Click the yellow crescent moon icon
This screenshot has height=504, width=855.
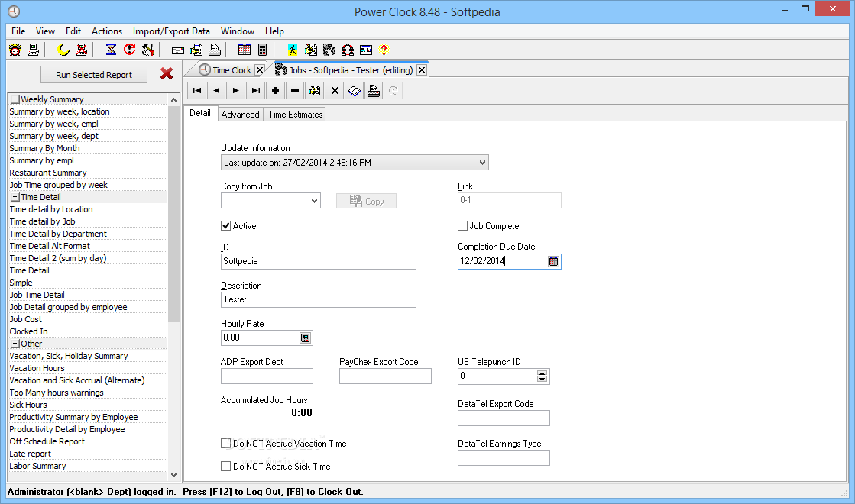63,50
